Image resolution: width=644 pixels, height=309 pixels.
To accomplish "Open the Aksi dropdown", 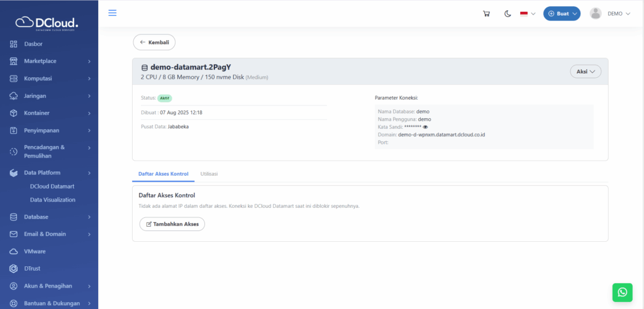I will pyautogui.click(x=586, y=72).
